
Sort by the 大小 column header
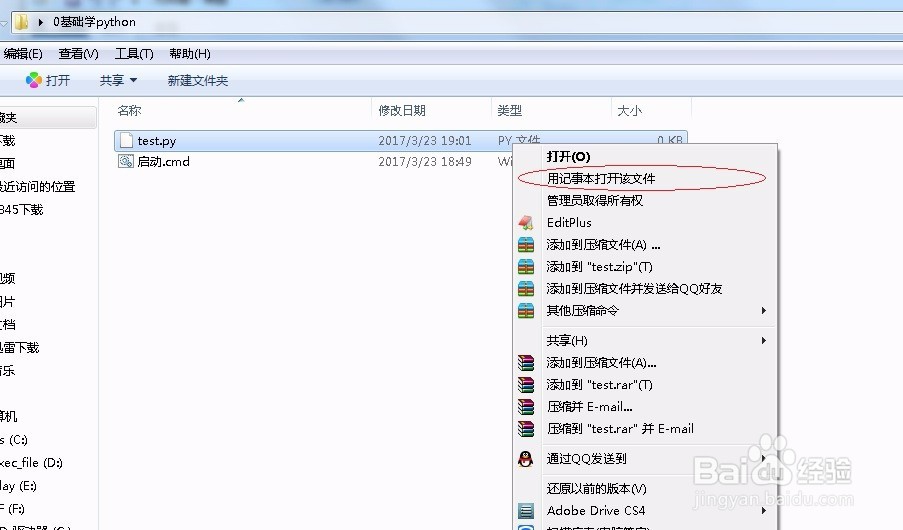pyautogui.click(x=629, y=111)
